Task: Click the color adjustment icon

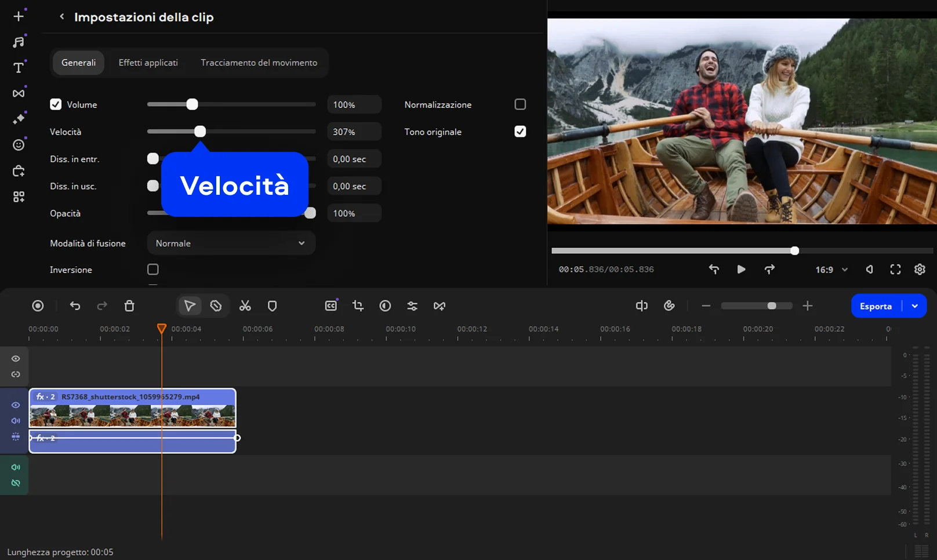Action: (x=385, y=306)
